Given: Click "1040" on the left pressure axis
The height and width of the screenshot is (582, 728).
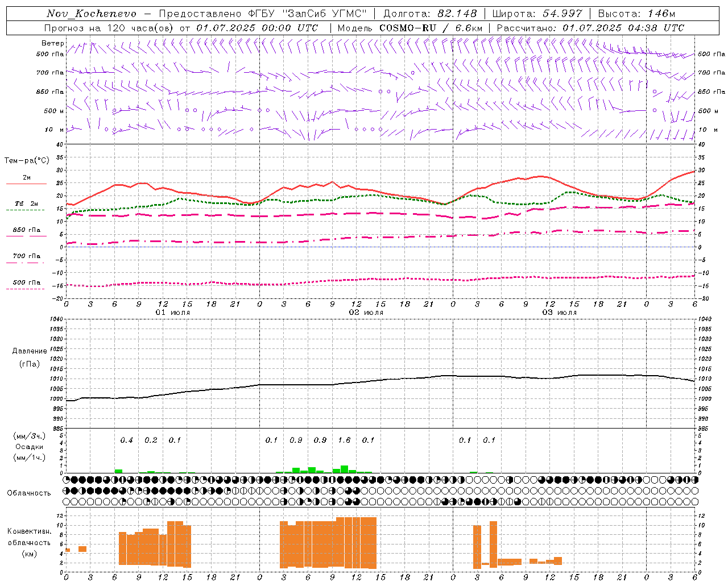Looking at the screenshot, I should [56, 319].
